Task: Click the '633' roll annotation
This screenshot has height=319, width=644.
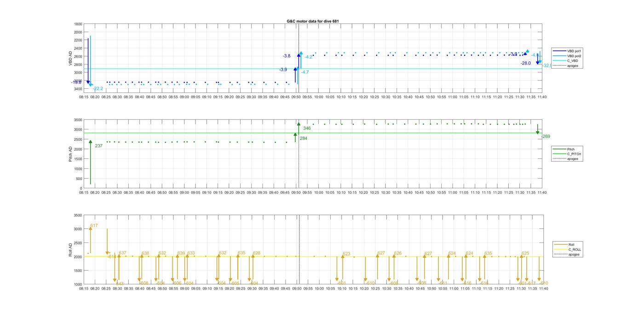Action: (x=191, y=253)
